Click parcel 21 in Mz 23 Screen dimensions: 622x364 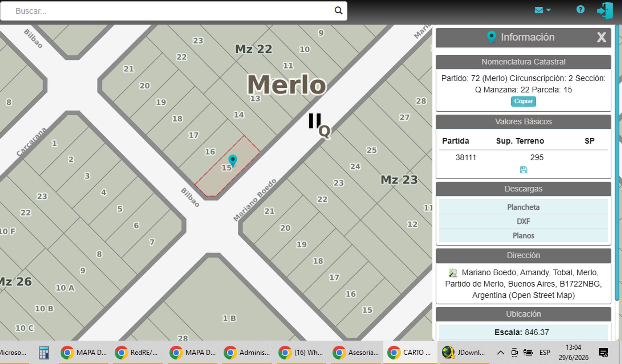click(x=269, y=211)
